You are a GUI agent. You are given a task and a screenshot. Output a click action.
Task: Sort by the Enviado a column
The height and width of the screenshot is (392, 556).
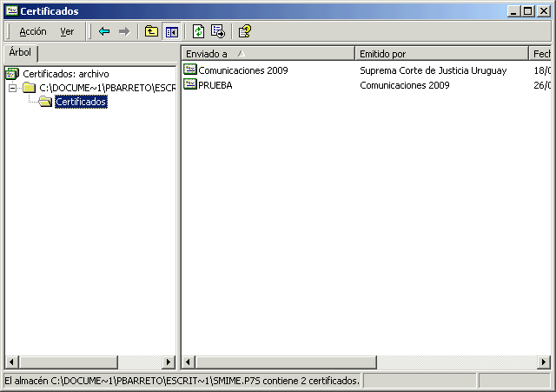click(268, 54)
